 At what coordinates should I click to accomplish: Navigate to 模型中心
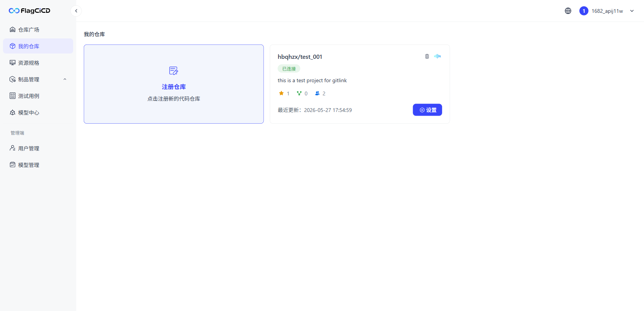click(x=38, y=112)
